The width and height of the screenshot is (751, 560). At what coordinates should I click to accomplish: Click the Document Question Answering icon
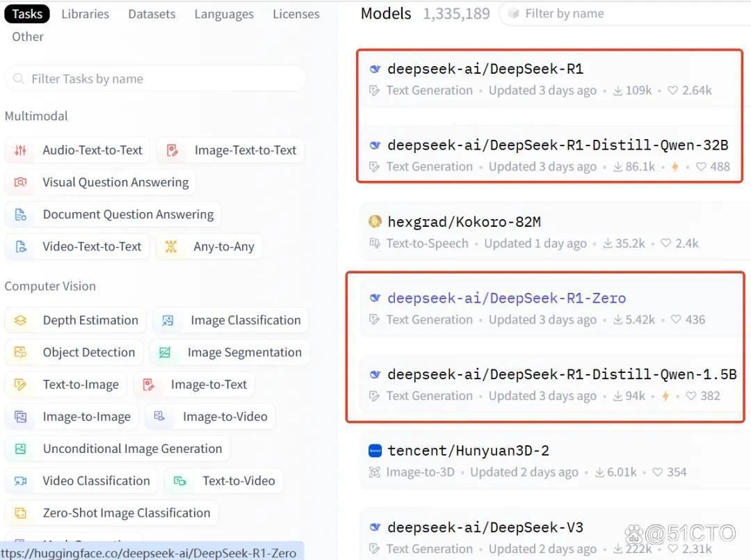click(20, 215)
